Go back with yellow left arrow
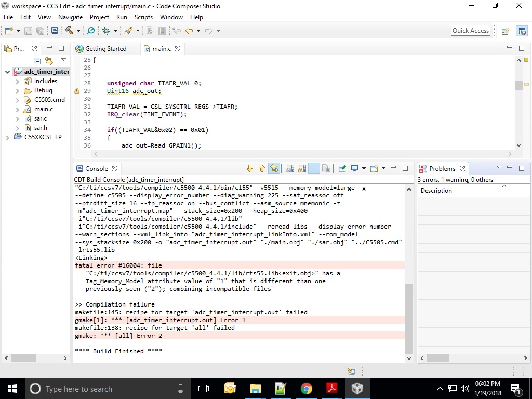This screenshot has height=399, width=532. point(189,31)
